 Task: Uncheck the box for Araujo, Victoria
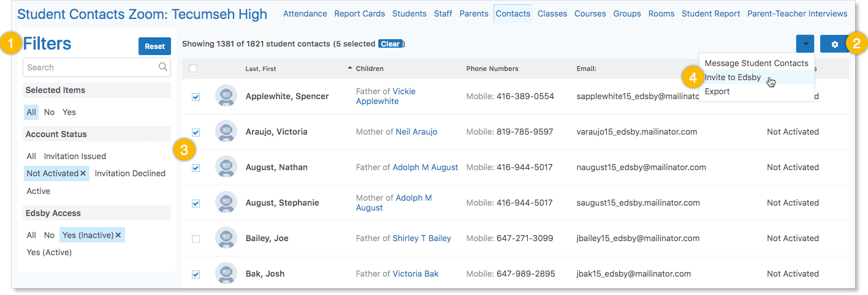tap(196, 132)
